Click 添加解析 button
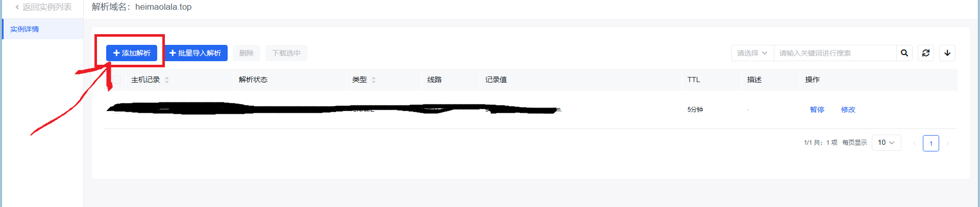Screen dimensions: 980x207 [132, 53]
